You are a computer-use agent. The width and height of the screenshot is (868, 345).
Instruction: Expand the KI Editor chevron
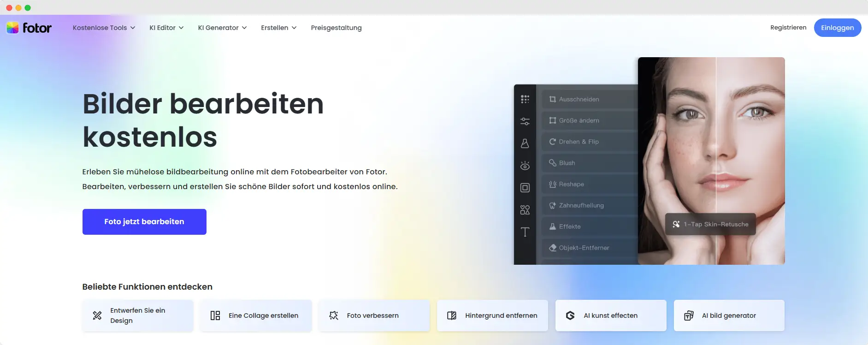pos(181,28)
